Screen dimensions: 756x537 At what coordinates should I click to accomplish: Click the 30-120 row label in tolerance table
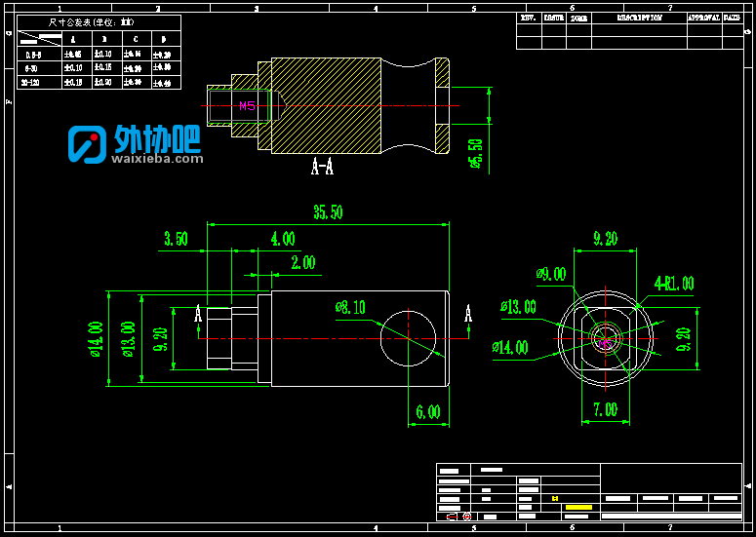click(31, 83)
